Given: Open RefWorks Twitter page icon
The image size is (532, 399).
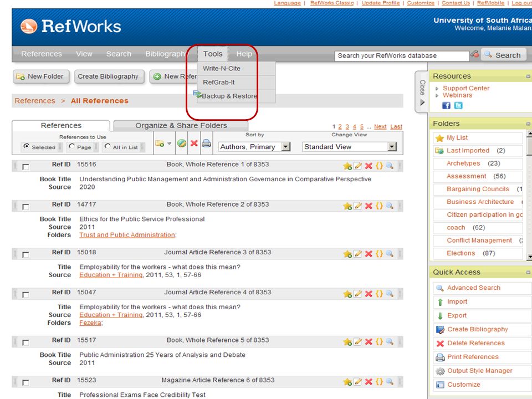Looking at the screenshot, I should (x=458, y=105).
